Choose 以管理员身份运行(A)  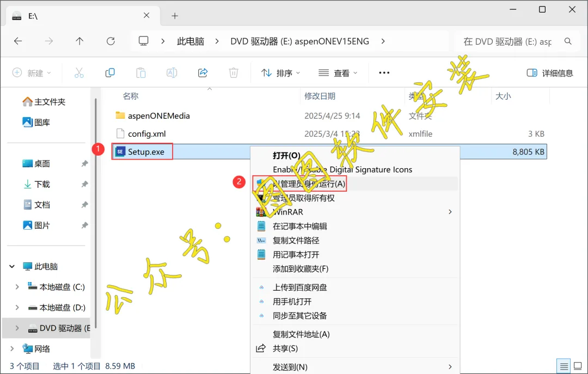click(x=309, y=184)
